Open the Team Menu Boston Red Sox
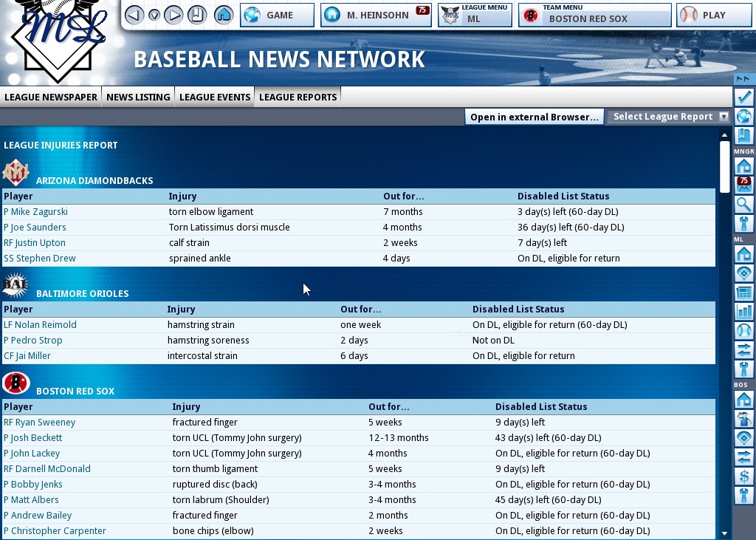 [x=595, y=15]
